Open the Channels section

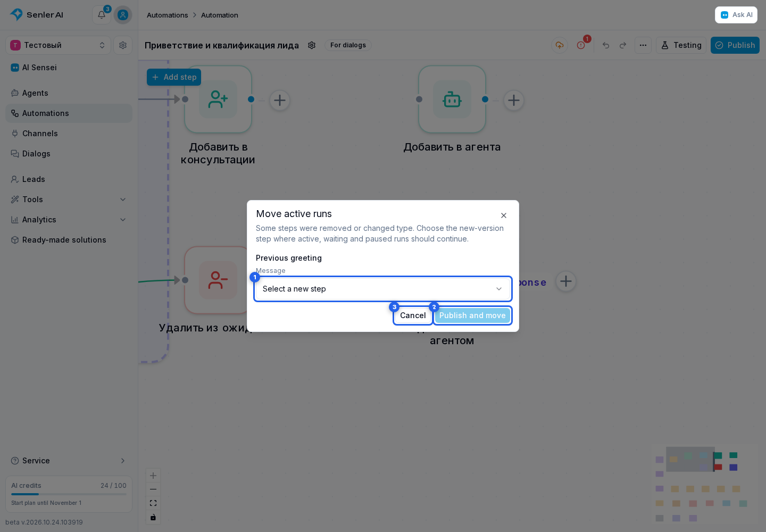click(69, 134)
